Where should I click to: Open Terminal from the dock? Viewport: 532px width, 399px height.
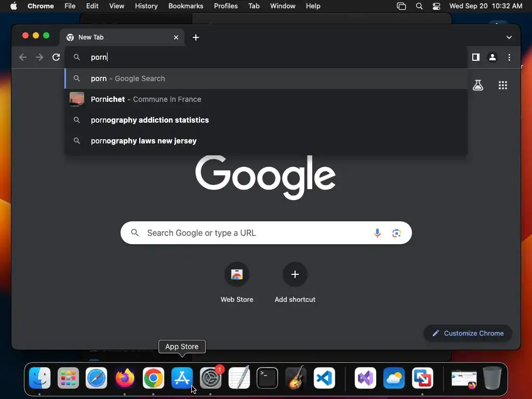tap(268, 378)
